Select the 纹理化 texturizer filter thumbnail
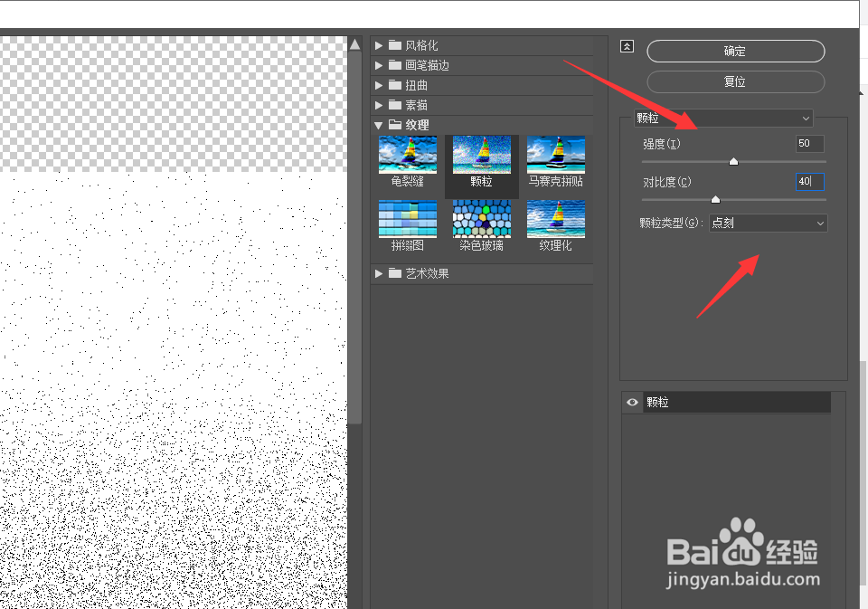The height and width of the screenshot is (609, 868). (556, 219)
